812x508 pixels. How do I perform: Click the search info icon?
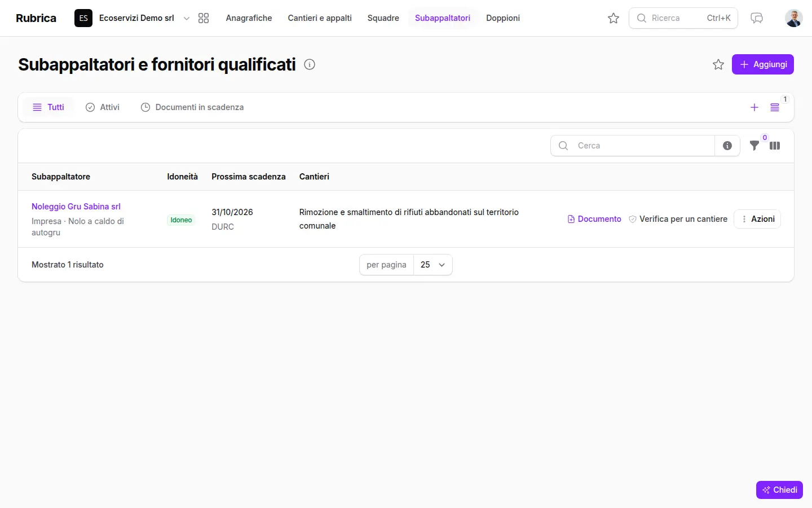point(727,146)
